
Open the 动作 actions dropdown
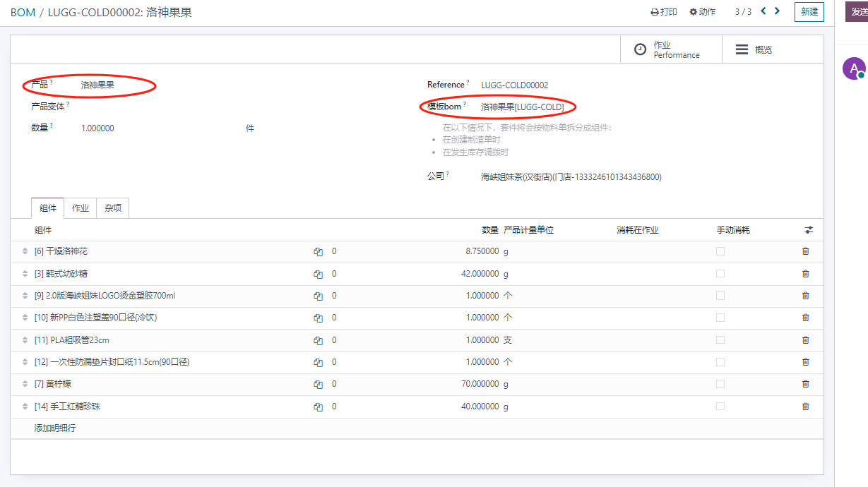click(x=703, y=12)
